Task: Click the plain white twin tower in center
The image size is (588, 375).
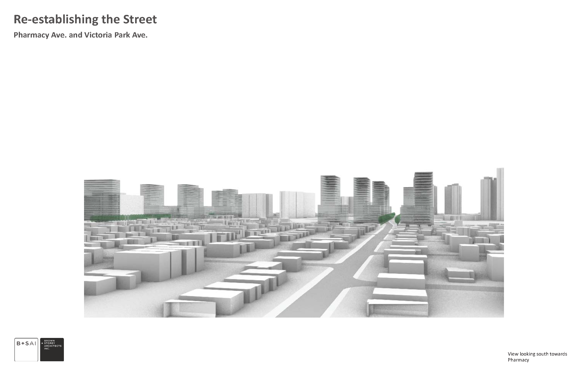Action: (x=297, y=205)
